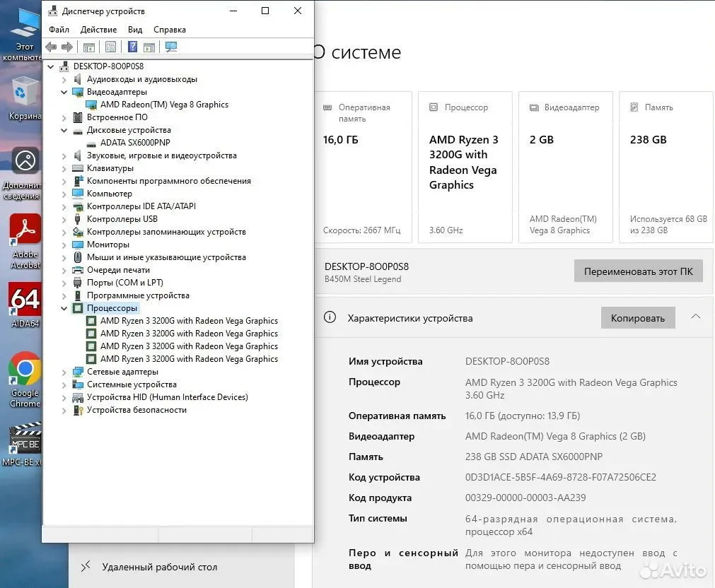Select the Встроенное ПО category

[117, 117]
